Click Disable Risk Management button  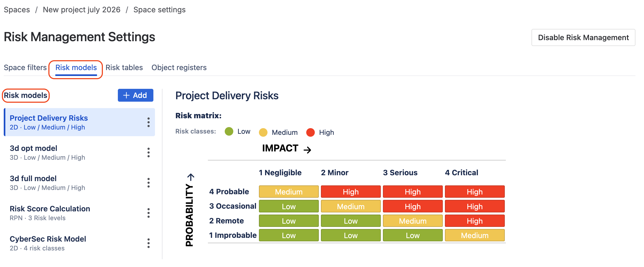point(583,37)
